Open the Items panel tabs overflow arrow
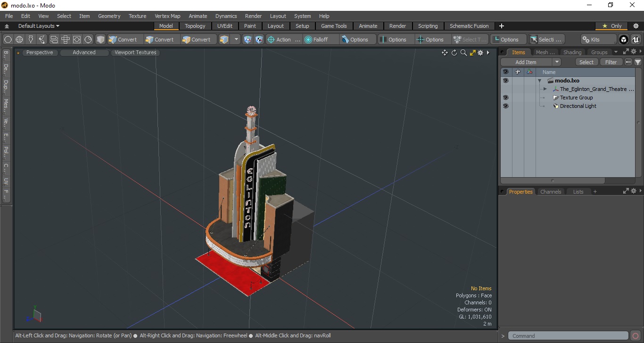Image resolution: width=644 pixels, height=343 pixels. pyautogui.click(x=616, y=52)
